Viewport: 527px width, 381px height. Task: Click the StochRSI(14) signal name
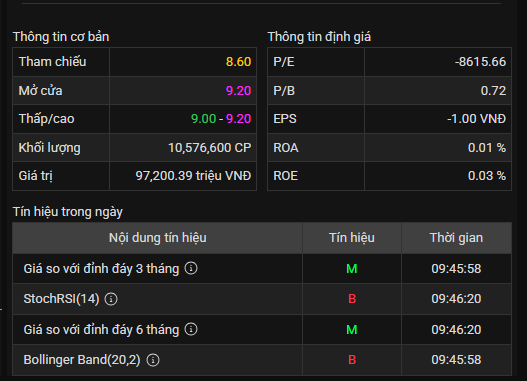point(62,299)
